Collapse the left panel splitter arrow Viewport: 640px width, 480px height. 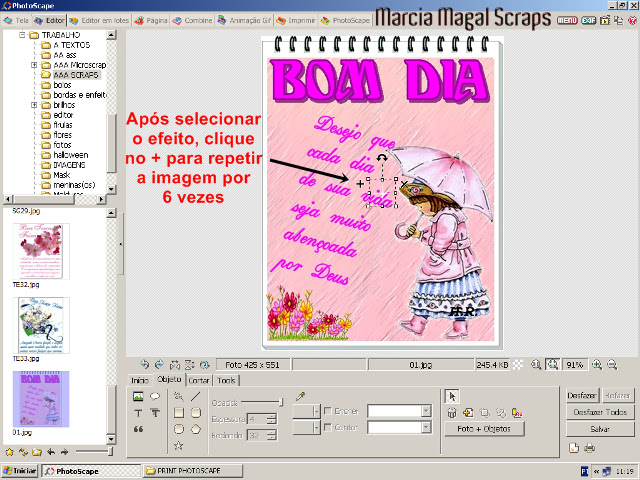click(x=120, y=244)
